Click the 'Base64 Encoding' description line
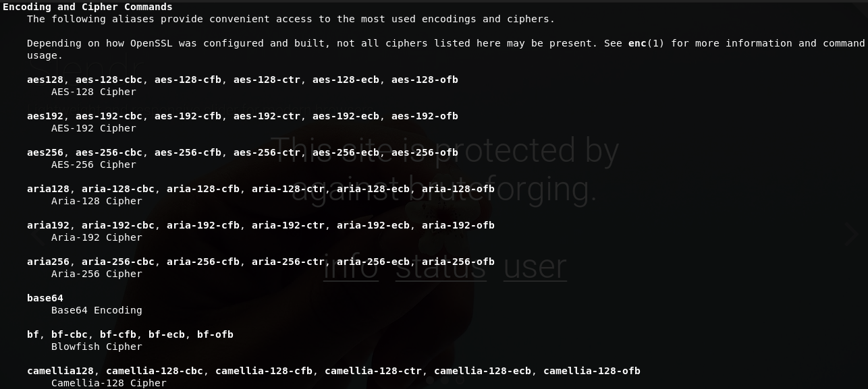The height and width of the screenshot is (389, 868). (97, 310)
